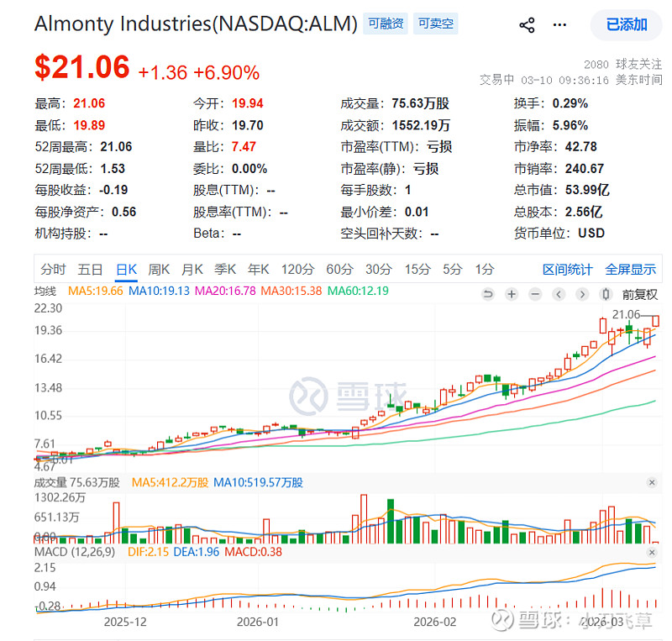This screenshot has width=672, height=641.
Task: Click the 52周最低 1.53 value
Action: (x=113, y=169)
